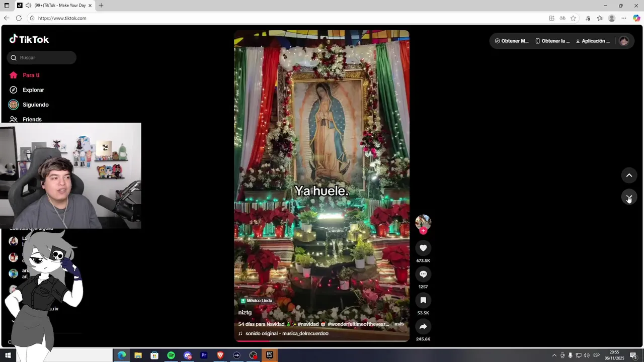Save video with the bookmark icon
This screenshot has width=644, height=362.
point(423,300)
